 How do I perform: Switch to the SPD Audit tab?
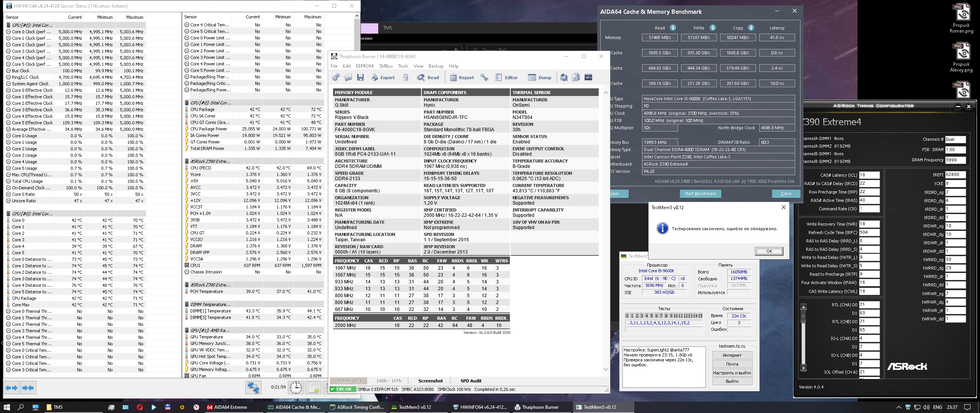click(x=471, y=381)
